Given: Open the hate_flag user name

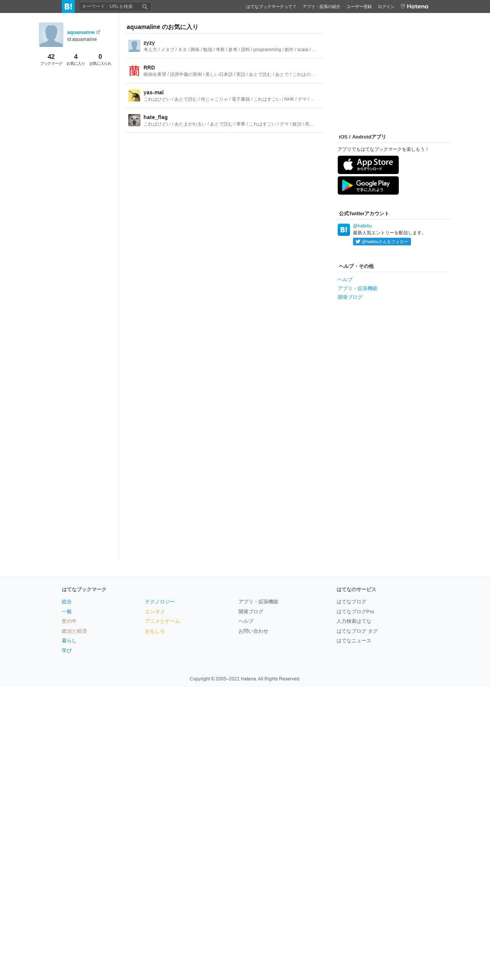Looking at the screenshot, I should (155, 117).
